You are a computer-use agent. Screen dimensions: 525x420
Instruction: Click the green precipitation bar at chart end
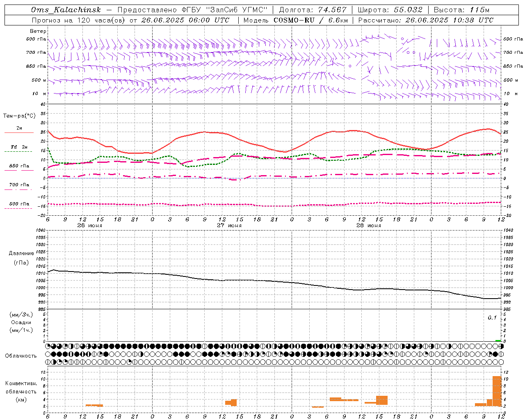click(x=498, y=340)
